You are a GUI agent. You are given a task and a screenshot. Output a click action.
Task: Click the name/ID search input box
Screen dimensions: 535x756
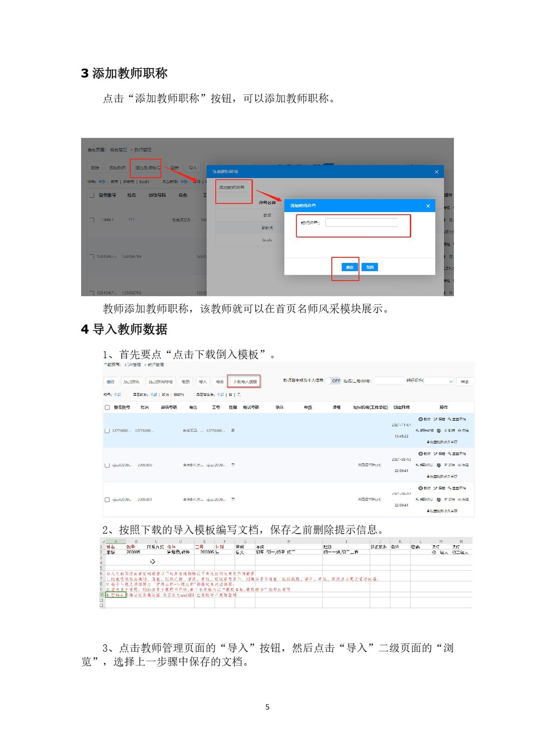tap(389, 381)
